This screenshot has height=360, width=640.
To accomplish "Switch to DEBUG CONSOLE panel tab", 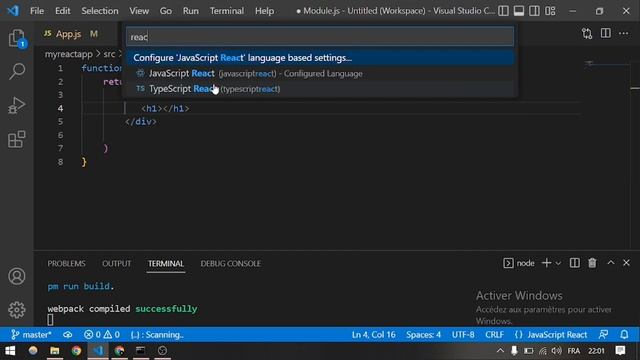I will point(230,264).
